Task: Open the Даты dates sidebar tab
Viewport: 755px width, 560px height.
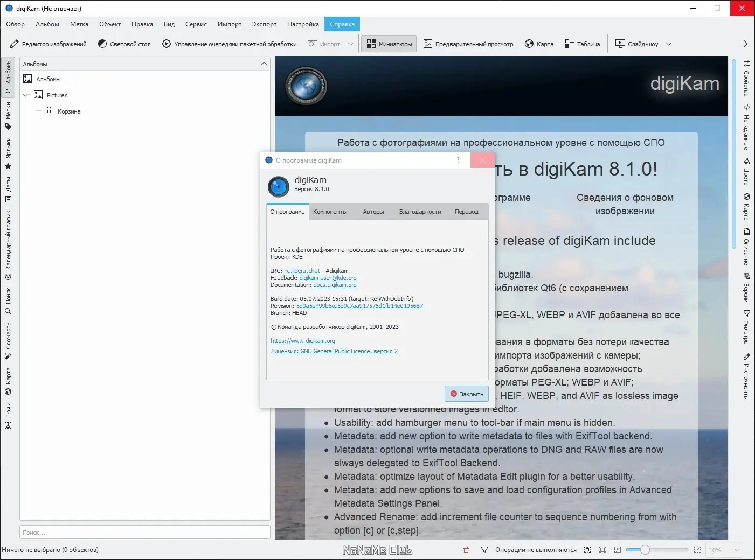Action: point(8,190)
